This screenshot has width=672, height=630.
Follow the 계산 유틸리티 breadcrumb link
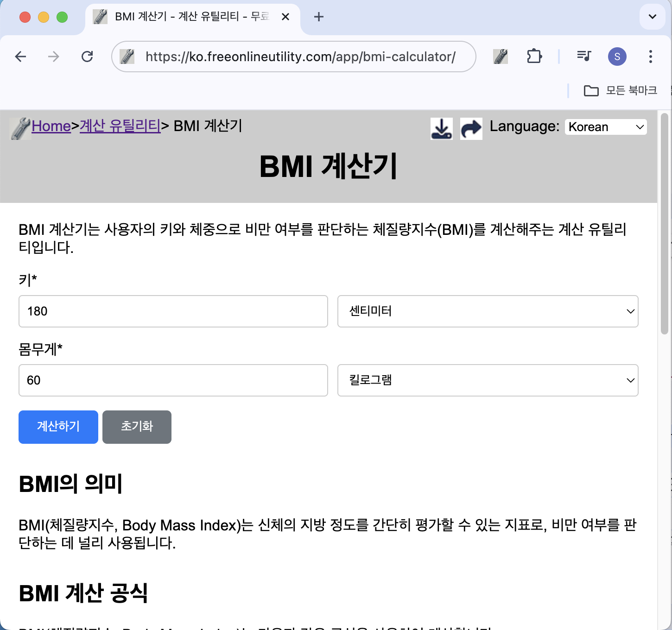[120, 126]
